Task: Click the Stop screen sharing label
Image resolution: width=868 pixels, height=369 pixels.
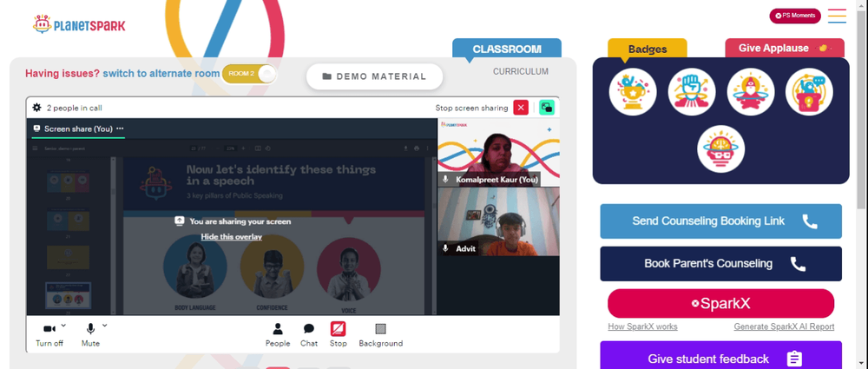Action: [x=471, y=108]
